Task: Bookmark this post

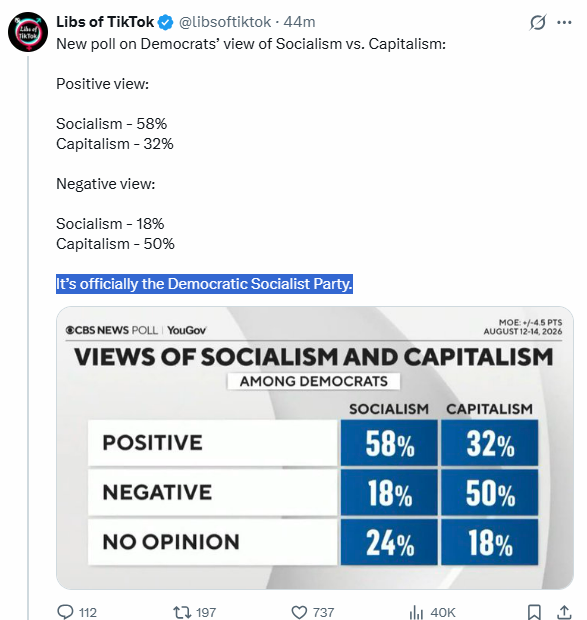Action: pyautogui.click(x=534, y=612)
